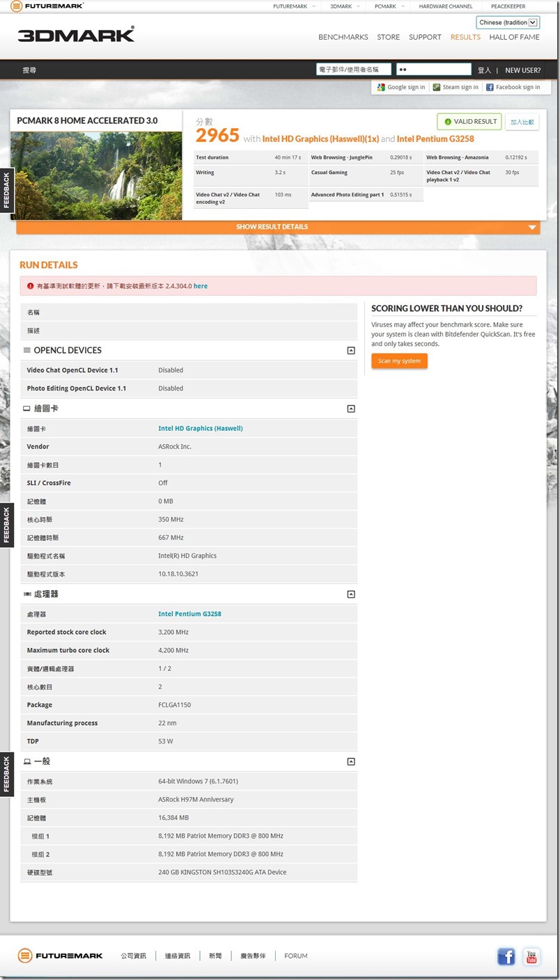Click the NEW USER? link
Image resolution: width=560 pixels, height=980 pixels.
522,70
